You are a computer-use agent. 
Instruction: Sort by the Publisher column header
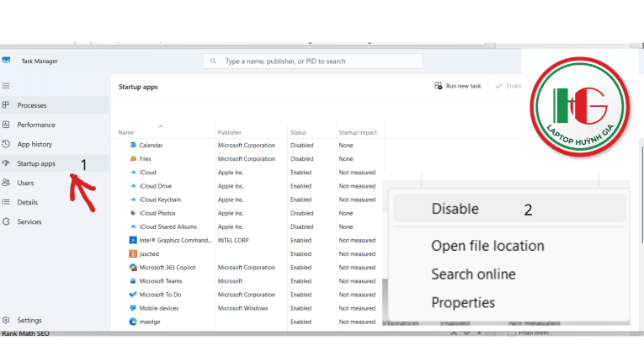coord(230,132)
